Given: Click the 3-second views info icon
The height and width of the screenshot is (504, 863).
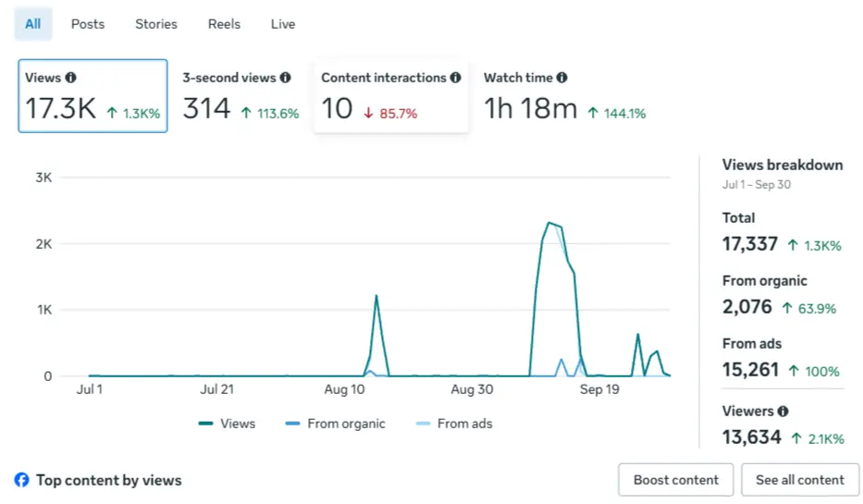Looking at the screenshot, I should (x=285, y=78).
